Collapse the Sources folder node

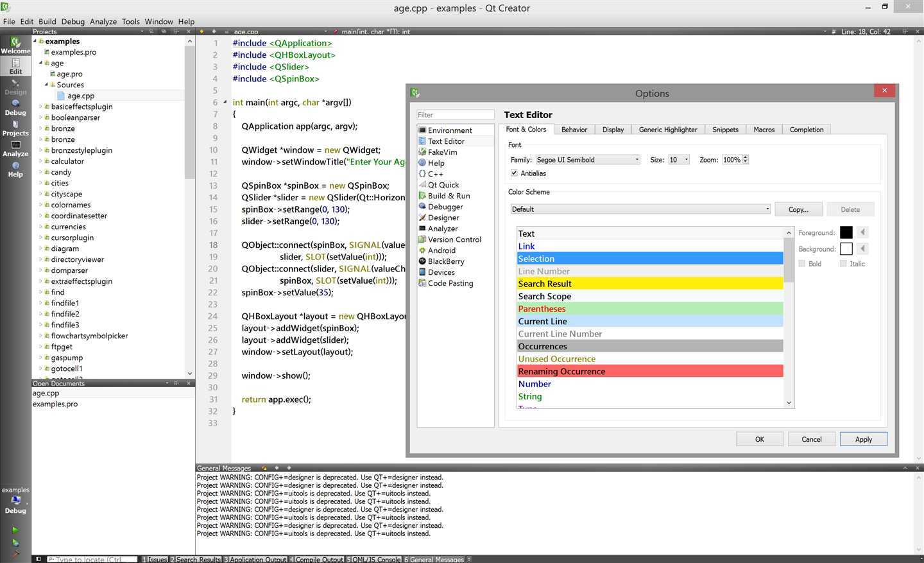tap(46, 85)
